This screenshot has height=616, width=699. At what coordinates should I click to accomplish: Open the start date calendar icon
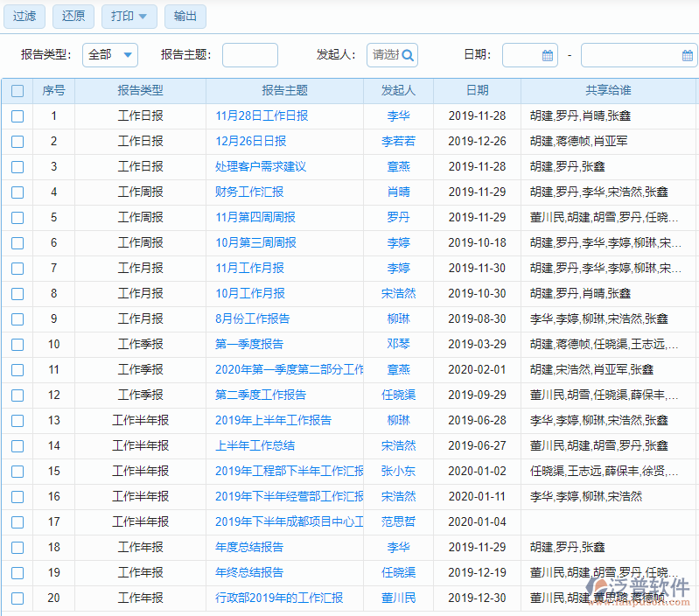point(548,55)
